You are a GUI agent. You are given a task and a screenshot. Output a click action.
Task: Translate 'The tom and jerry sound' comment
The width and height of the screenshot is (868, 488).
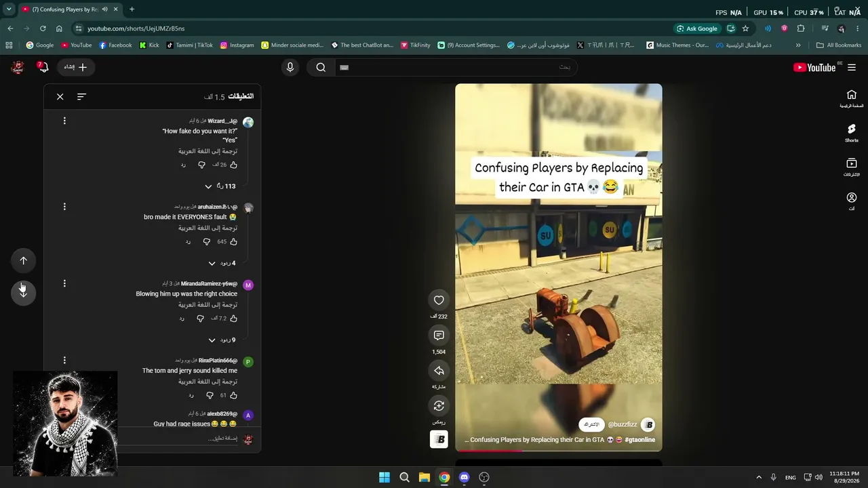[208, 382]
